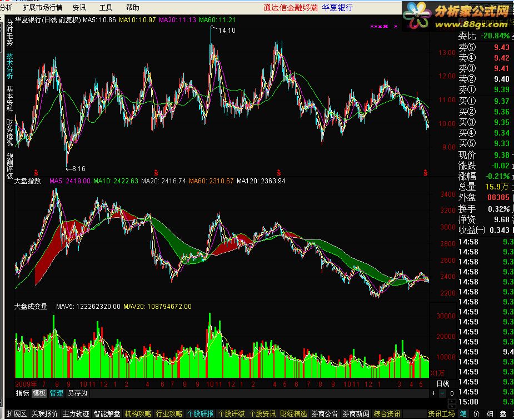Open the 个股资讯 bottom tab
Image resolution: width=514 pixels, height=420 pixels.
pyautogui.click(x=263, y=414)
